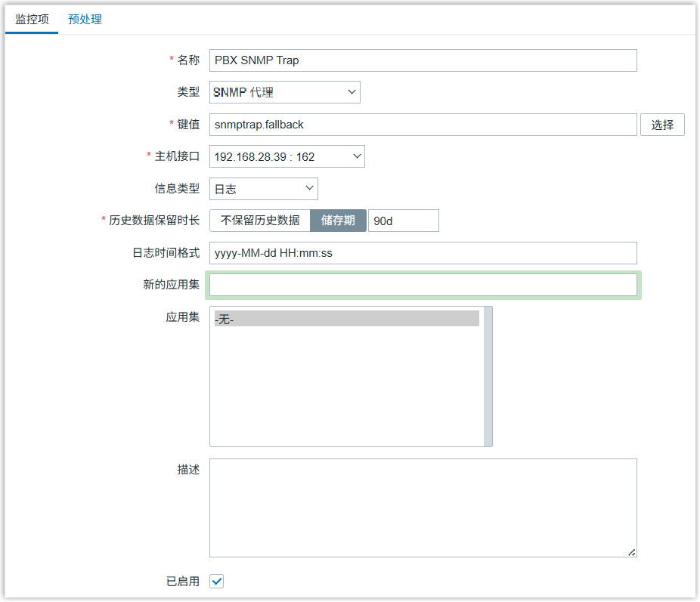Viewport: 700px width, 602px height.
Task: Click the 描述 textarea resize handle
Action: (x=631, y=552)
